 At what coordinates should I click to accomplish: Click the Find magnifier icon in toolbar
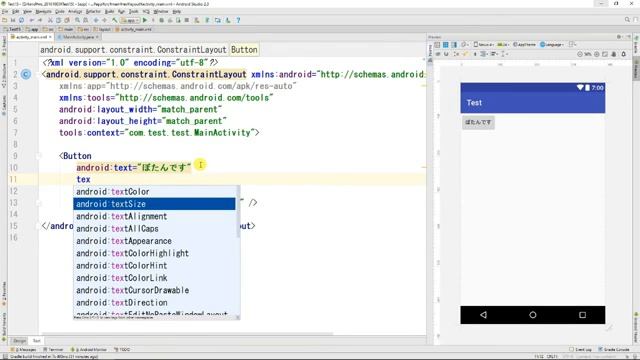click(x=77, y=20)
